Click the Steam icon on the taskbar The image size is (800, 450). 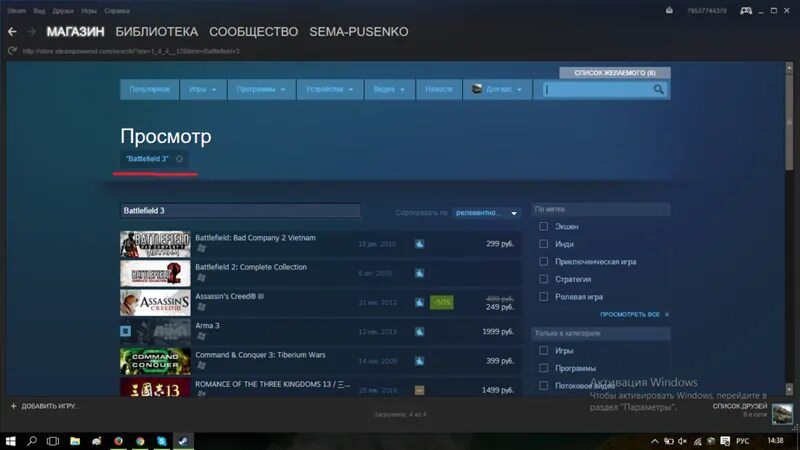click(x=183, y=441)
